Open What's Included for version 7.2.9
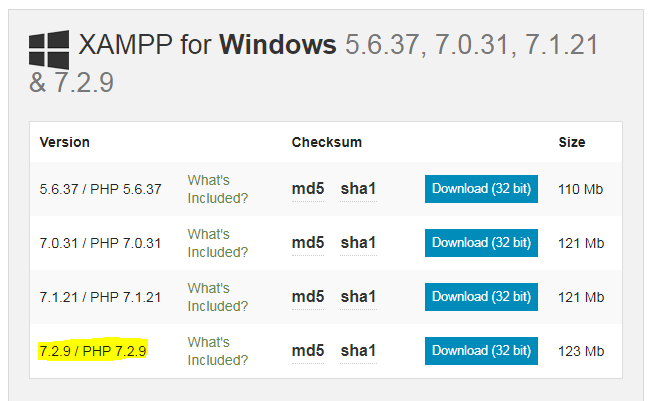Screen dimensions: 653x401 pos(217,351)
